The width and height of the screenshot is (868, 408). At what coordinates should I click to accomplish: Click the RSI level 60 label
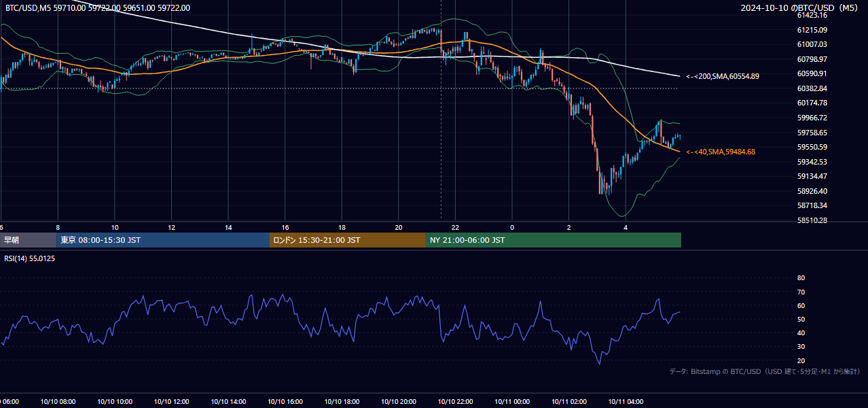(801, 305)
